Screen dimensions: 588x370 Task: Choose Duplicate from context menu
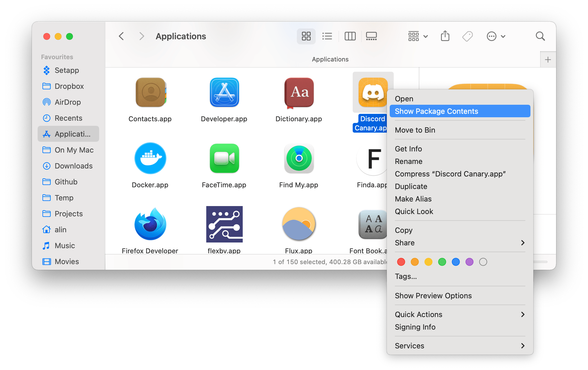[x=460, y=186]
